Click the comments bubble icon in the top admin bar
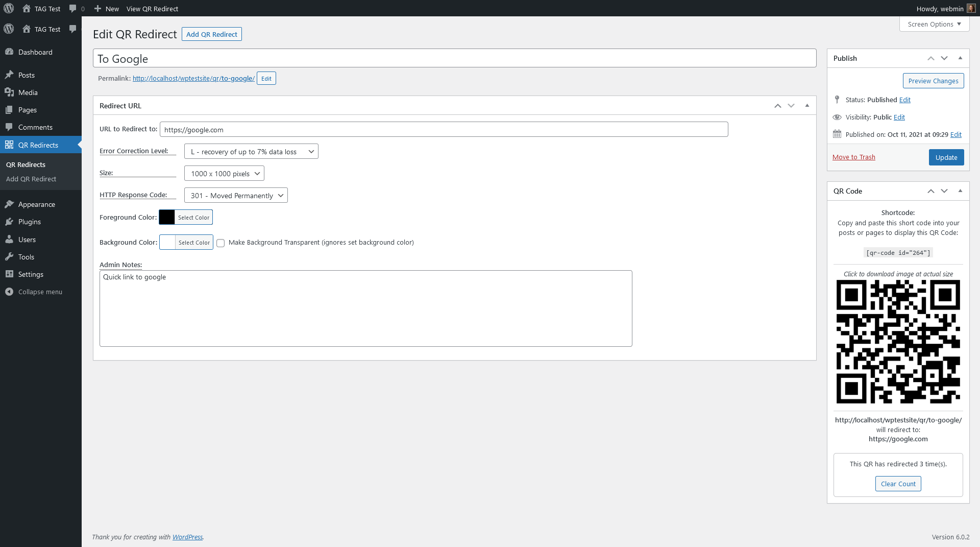 pyautogui.click(x=73, y=9)
